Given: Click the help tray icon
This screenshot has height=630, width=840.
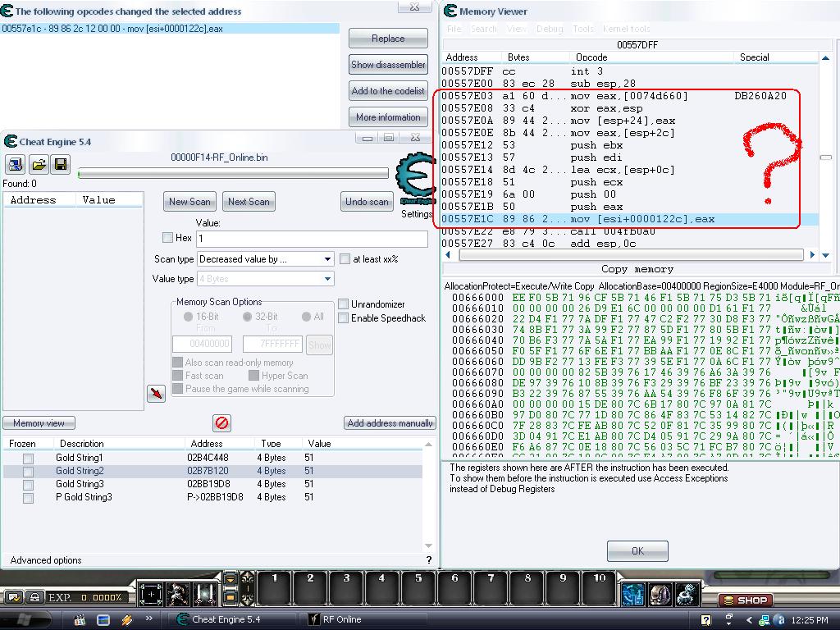Looking at the screenshot, I should [706, 620].
